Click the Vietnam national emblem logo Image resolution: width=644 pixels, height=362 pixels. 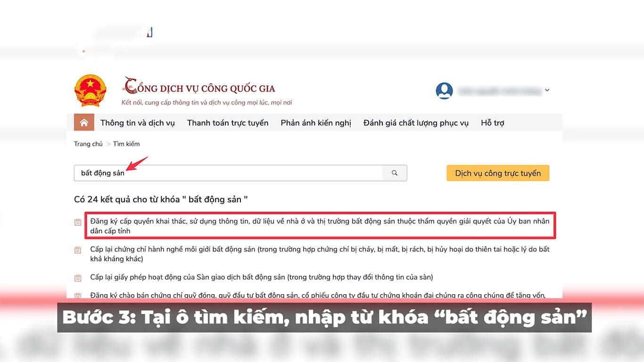point(91,90)
